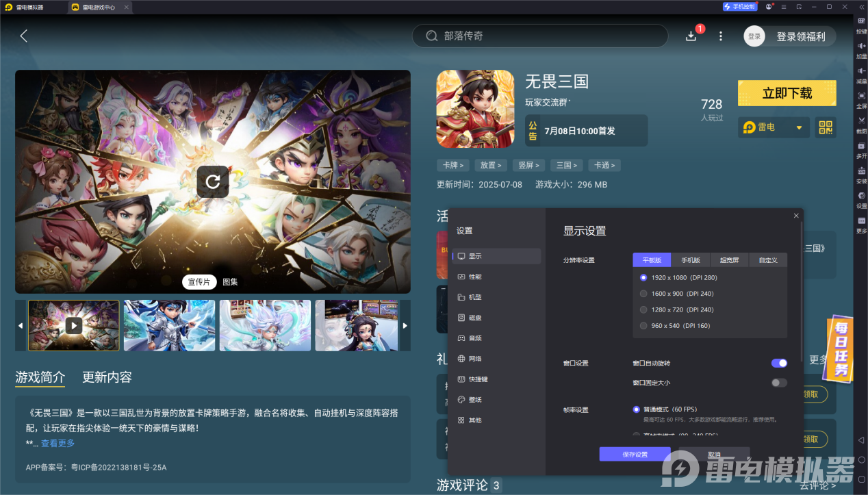Click the QR code icon beside the download button
The height and width of the screenshot is (495, 868).
825,127
